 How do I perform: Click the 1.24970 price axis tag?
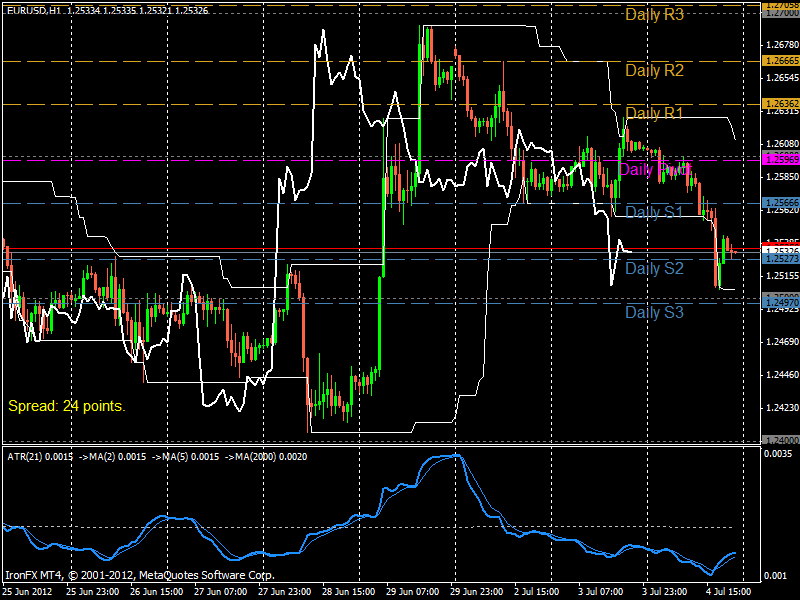780,301
